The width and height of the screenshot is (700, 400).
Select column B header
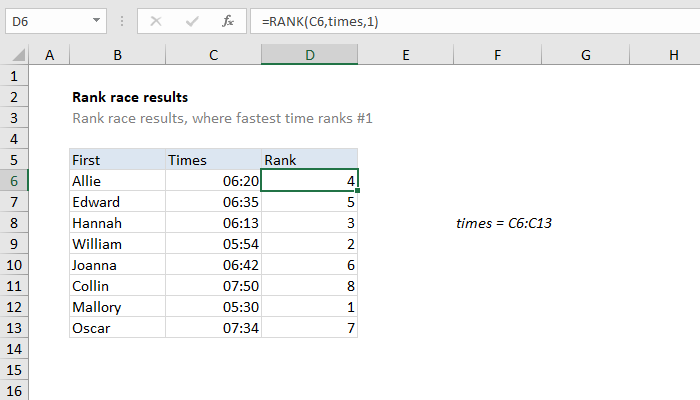click(x=117, y=55)
